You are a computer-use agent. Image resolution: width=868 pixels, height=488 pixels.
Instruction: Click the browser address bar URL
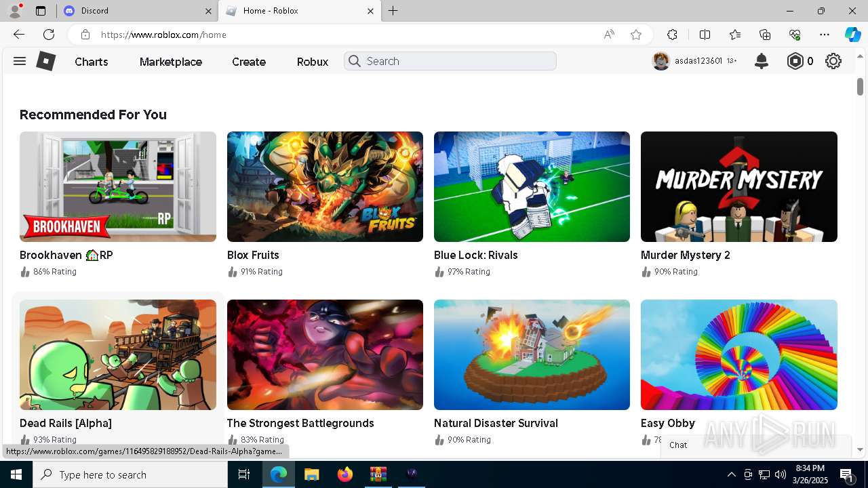pyautogui.click(x=163, y=35)
